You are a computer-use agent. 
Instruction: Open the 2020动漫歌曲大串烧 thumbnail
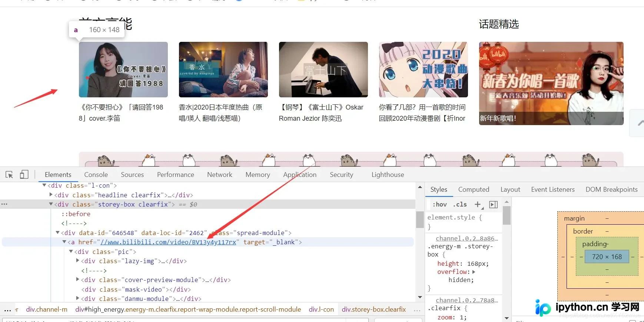point(424,70)
